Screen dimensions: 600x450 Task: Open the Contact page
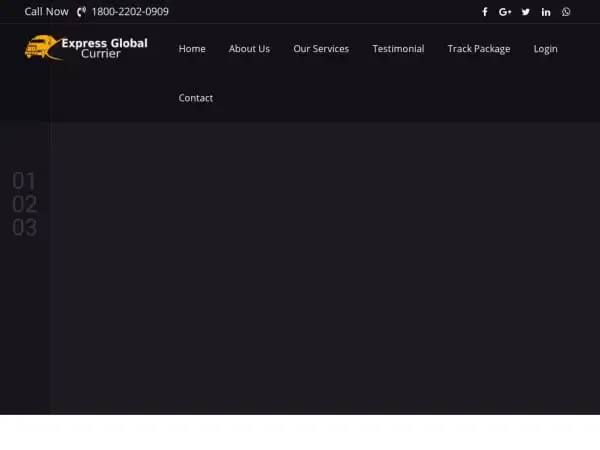click(196, 98)
